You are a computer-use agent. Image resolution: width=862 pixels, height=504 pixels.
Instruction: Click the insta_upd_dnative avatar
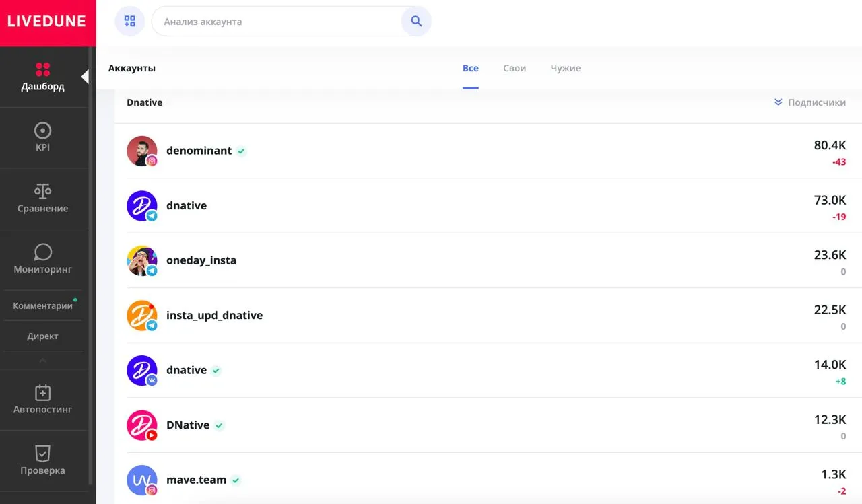[x=142, y=316]
